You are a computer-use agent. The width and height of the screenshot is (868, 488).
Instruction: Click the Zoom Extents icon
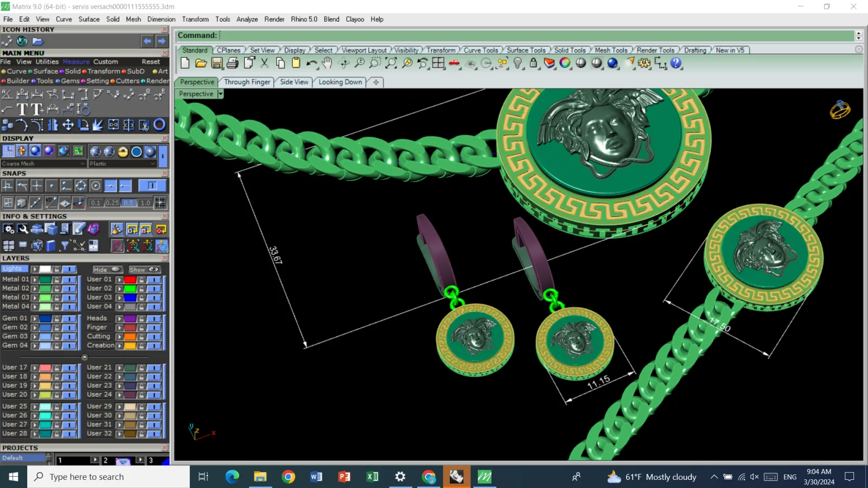[x=391, y=63]
